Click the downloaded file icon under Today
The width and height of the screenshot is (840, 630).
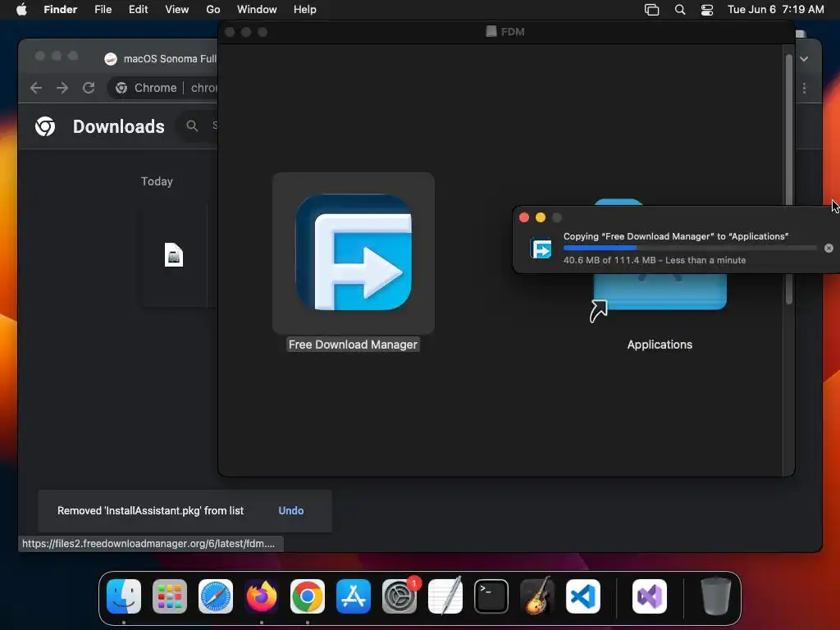click(x=174, y=254)
